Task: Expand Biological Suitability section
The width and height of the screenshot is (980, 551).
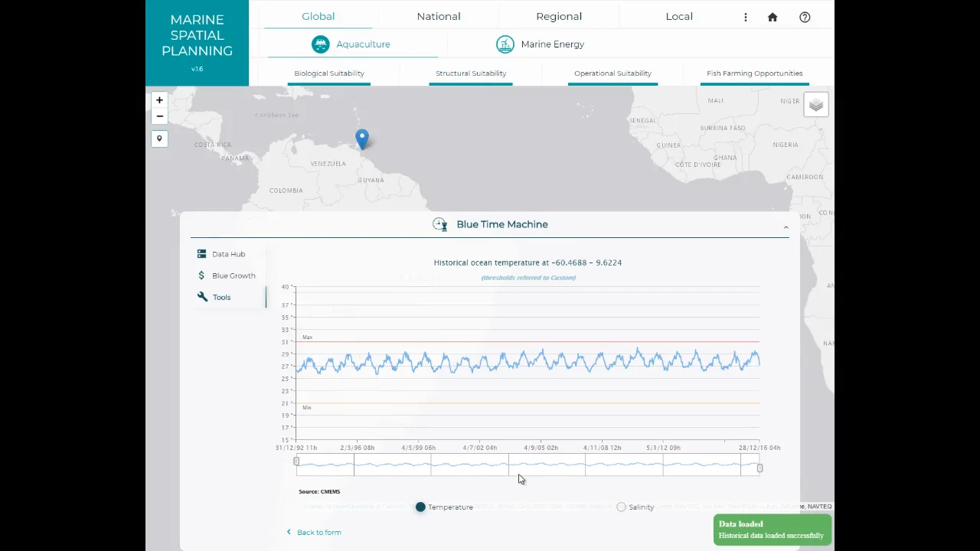Action: click(x=329, y=73)
